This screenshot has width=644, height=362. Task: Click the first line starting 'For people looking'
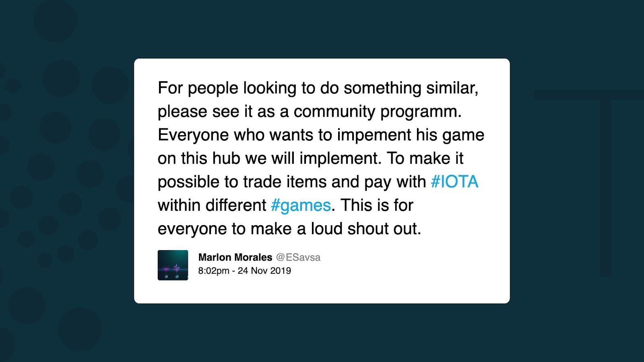pos(318,88)
